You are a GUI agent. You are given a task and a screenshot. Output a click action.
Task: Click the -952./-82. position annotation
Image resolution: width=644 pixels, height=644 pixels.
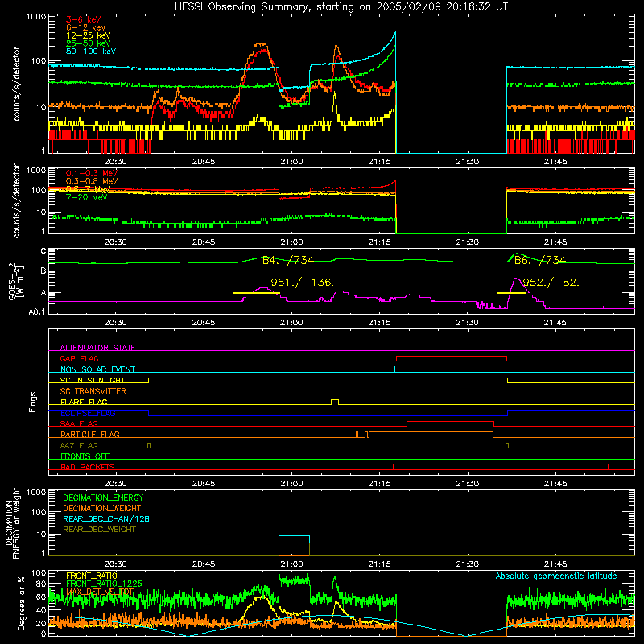(547, 283)
